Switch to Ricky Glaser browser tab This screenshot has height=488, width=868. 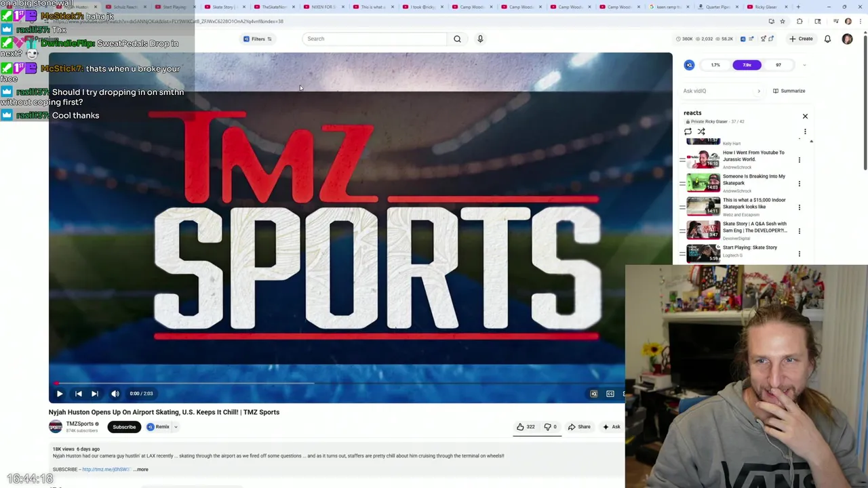pos(767,7)
